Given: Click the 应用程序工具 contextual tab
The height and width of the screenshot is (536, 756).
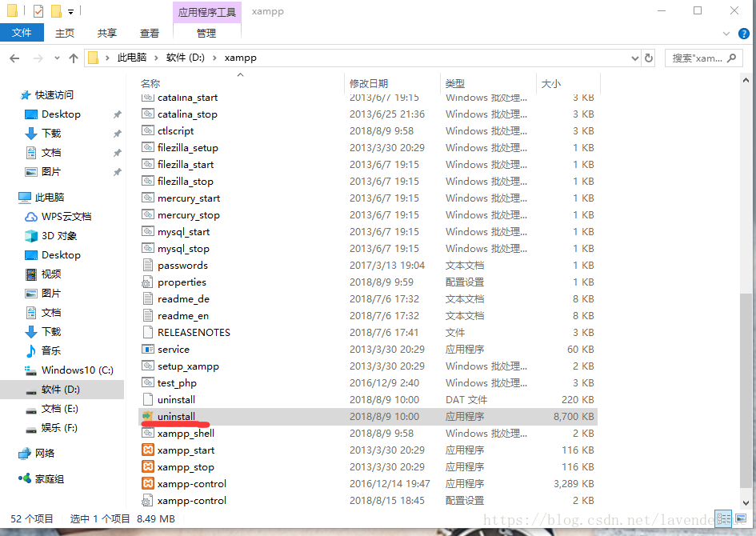Looking at the screenshot, I should coord(207,12).
